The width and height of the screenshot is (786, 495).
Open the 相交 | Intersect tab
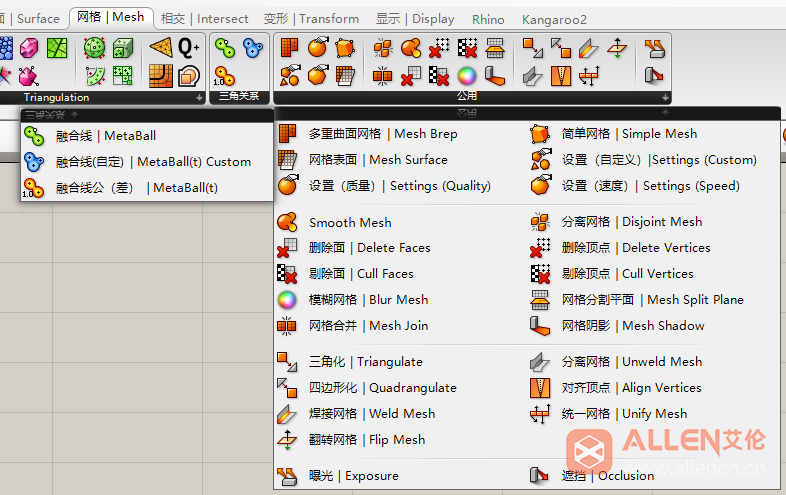[205, 19]
